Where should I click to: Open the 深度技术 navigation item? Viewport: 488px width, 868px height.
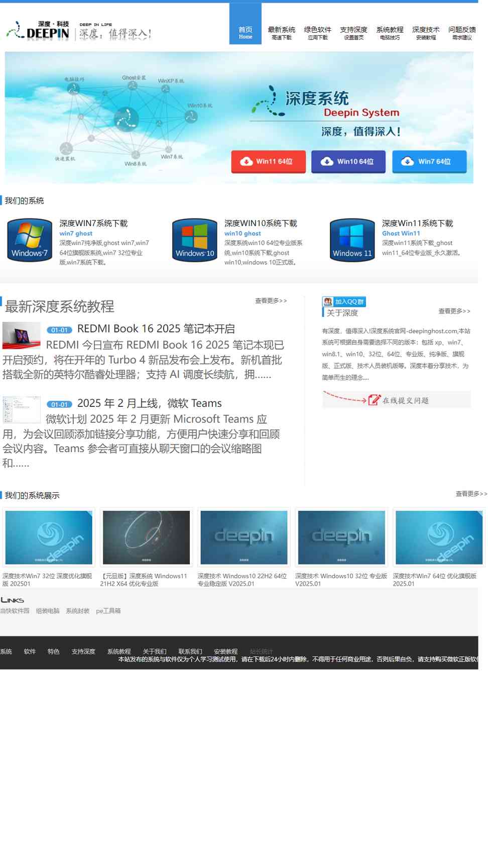pyautogui.click(x=426, y=33)
